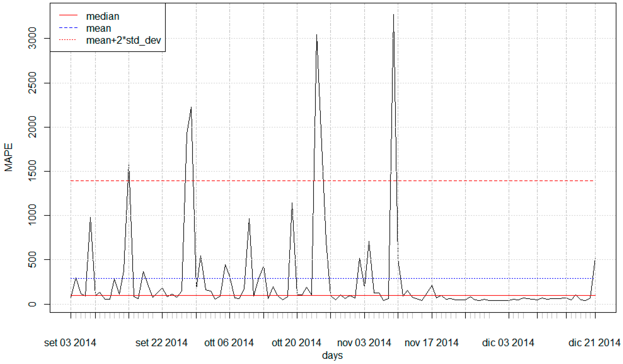Click the 'dic 03 2014' date label
This screenshot has height=364, width=623.
[508, 343]
